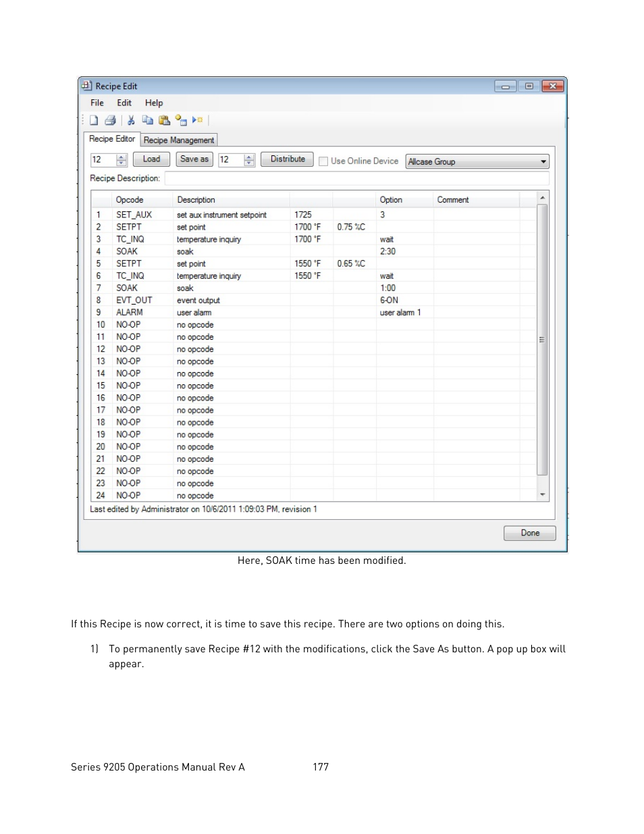Screen dimensions: 644x834
Task: Click the scrollbar down arrow in step list
Action: coord(542,495)
